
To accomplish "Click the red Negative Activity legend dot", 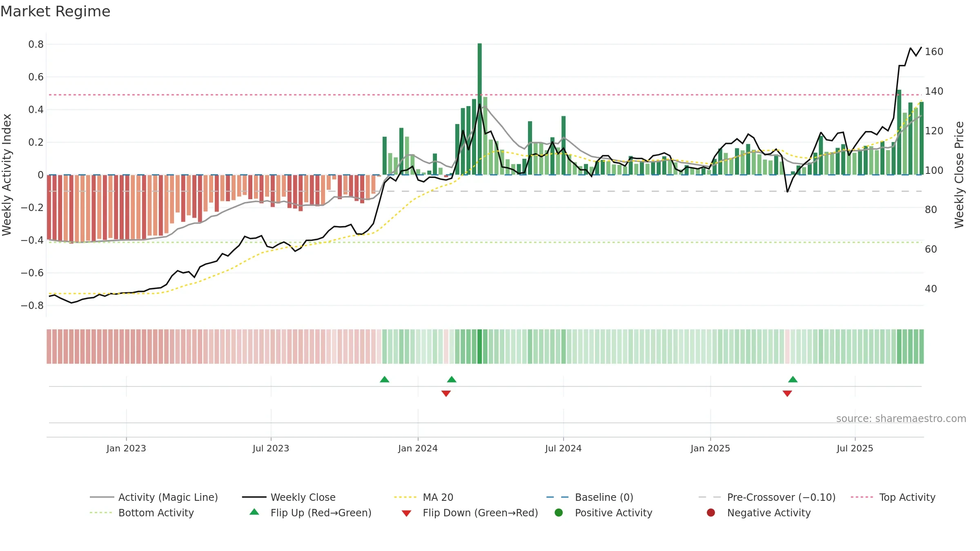I will 711,512.
